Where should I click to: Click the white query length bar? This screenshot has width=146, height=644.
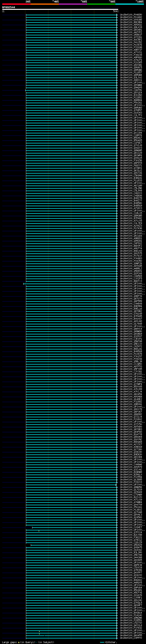[x=60, y=10]
